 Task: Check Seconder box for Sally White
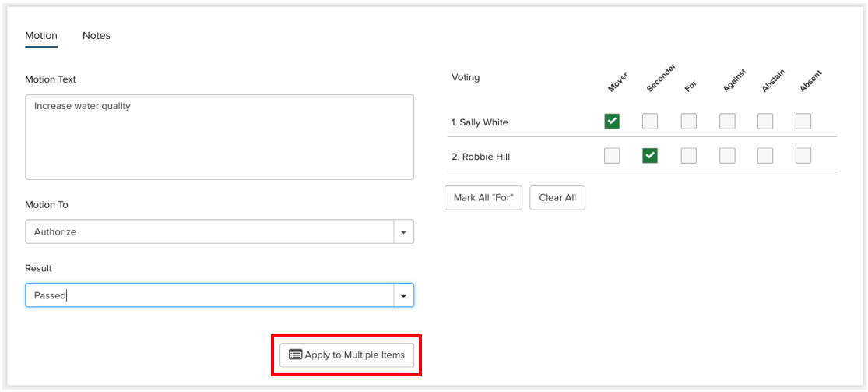(650, 121)
